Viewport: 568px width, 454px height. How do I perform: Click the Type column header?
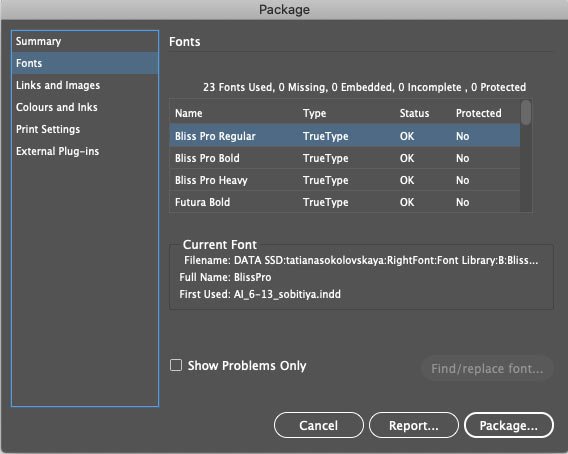tap(314, 113)
